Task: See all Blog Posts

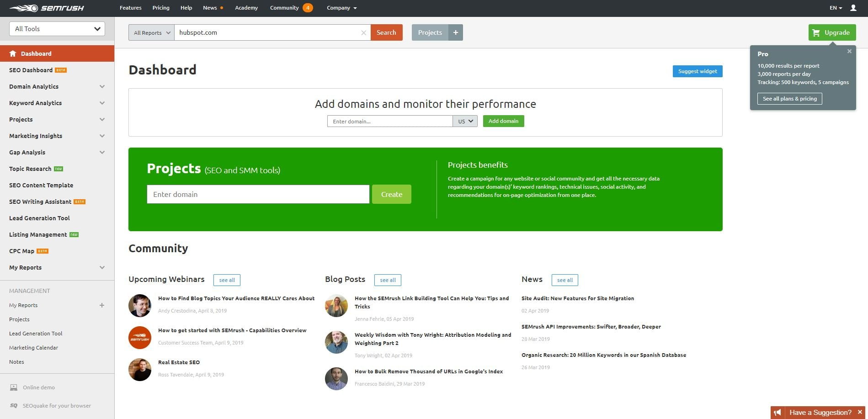Action: [388, 280]
